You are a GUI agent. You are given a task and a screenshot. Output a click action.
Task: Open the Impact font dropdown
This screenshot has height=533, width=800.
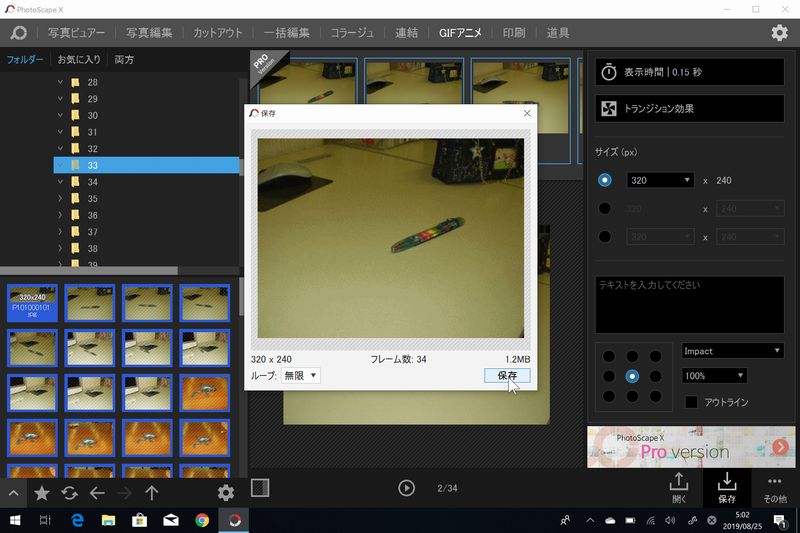(731, 351)
